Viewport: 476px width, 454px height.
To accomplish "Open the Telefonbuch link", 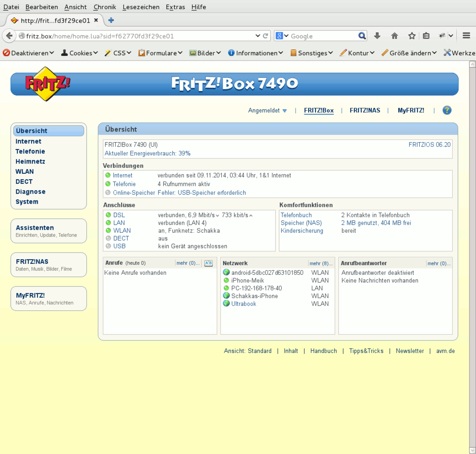I will tap(296, 215).
